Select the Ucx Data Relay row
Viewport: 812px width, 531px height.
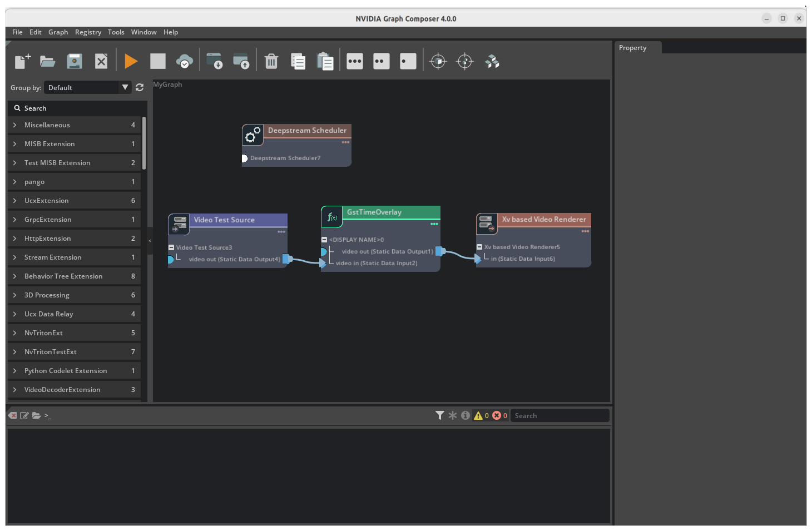click(x=75, y=314)
